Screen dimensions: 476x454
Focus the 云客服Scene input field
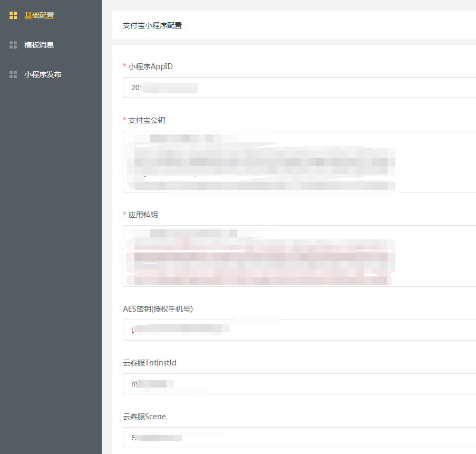click(x=299, y=438)
